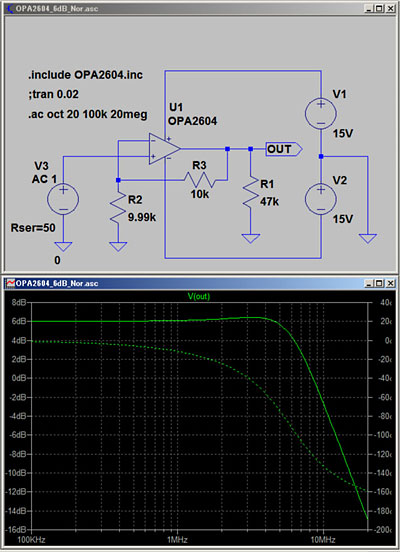The image size is (400, 552).
Task: Click the OPA2604 op-amp symbol U1
Action: tap(164, 149)
